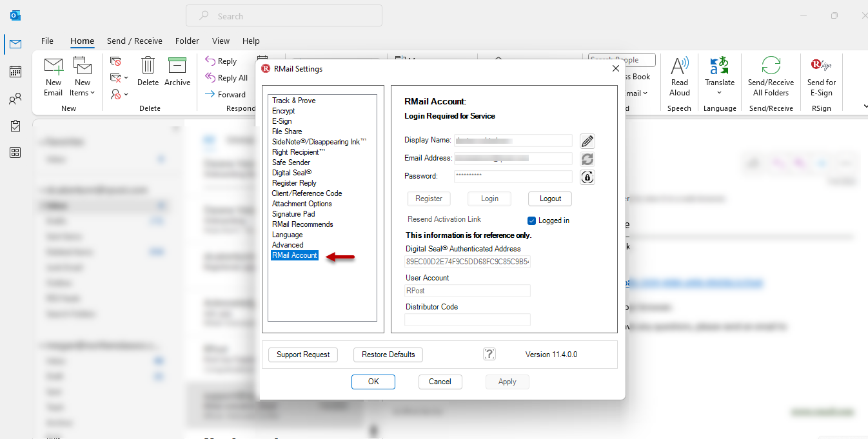Expand the ribbon options chevron at right

tap(865, 106)
